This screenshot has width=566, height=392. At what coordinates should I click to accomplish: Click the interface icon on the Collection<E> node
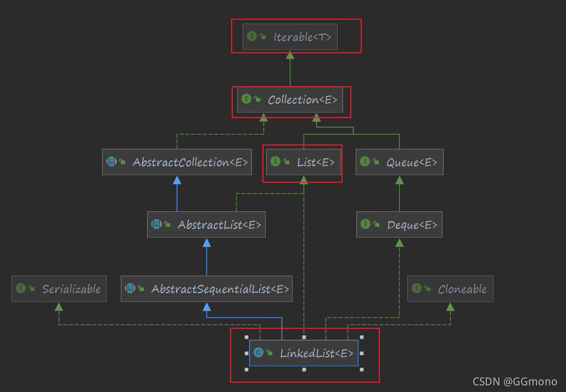tap(246, 99)
